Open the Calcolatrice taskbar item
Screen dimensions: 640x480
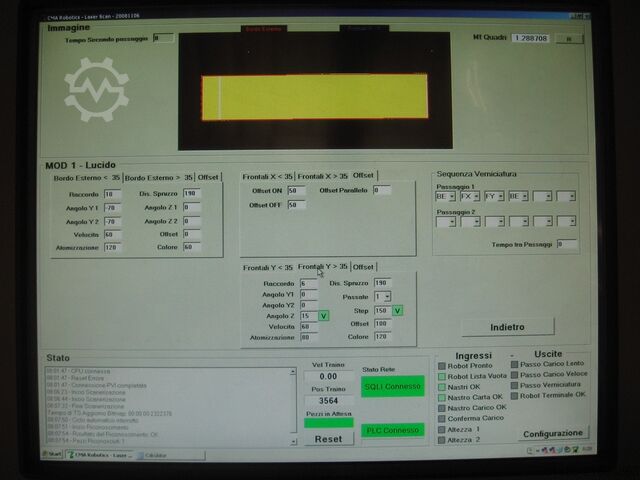point(154,455)
